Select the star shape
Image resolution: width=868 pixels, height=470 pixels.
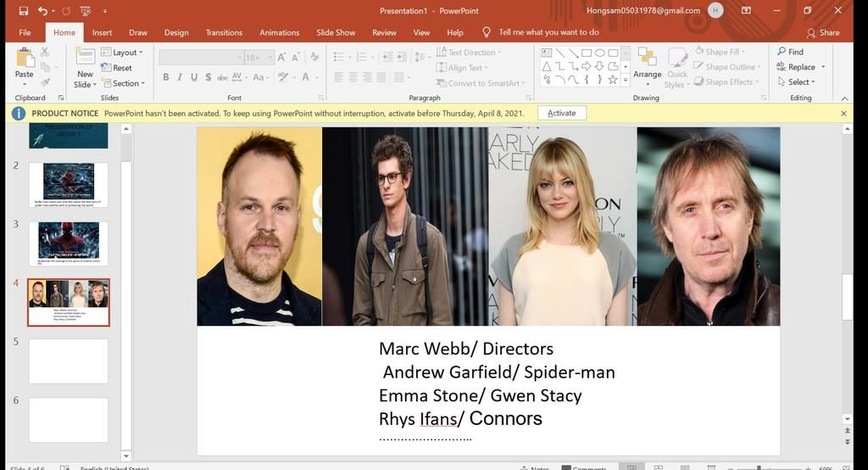coord(613,80)
